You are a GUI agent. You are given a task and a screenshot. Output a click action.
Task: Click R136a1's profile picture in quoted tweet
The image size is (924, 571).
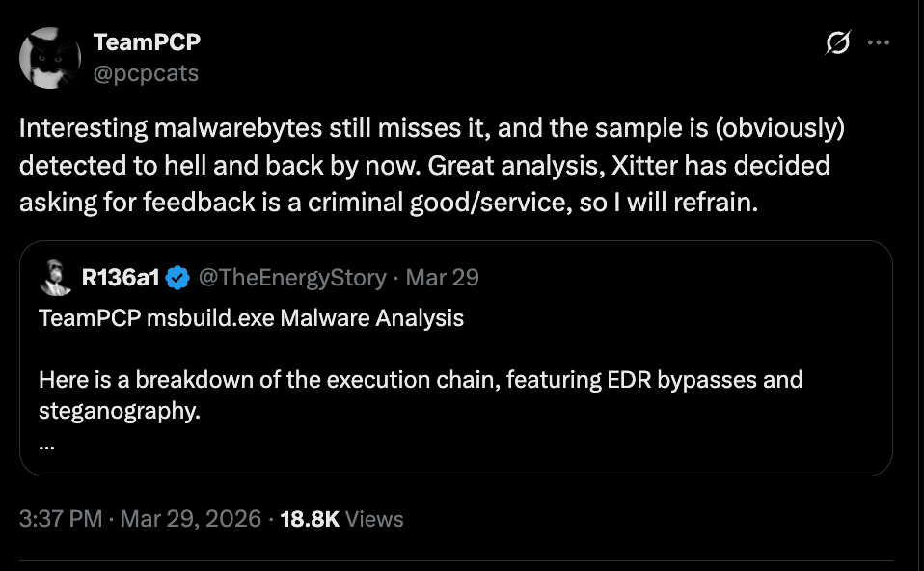56,277
